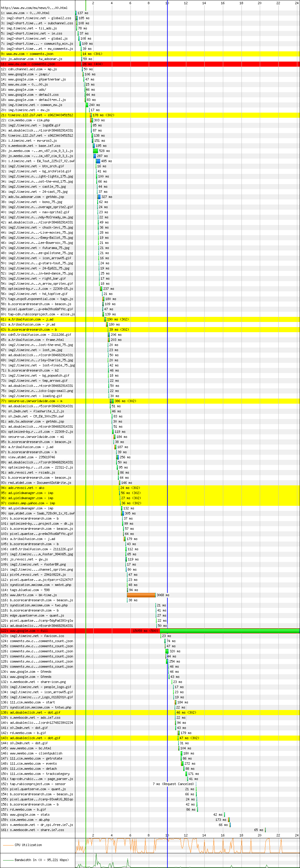Screen dimensions: 300x868
Task: Click row 146 'clientpublish'
Action: click(150, 754)
